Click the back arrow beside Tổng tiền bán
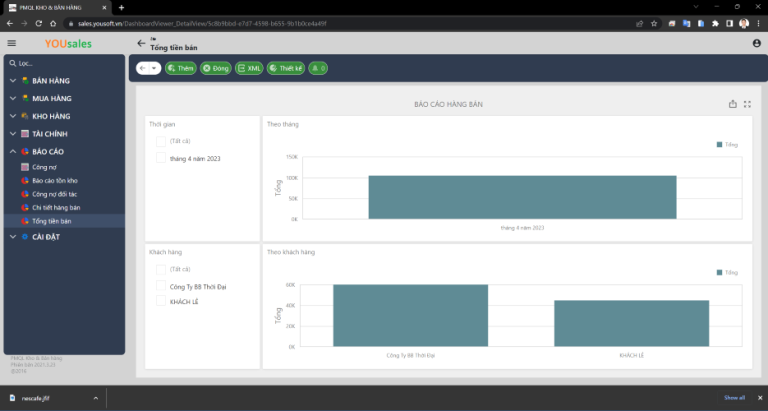The width and height of the screenshot is (768, 411). click(x=141, y=43)
